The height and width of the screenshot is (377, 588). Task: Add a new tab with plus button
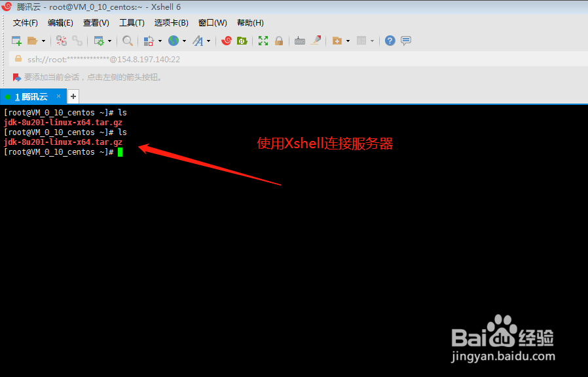pyautogui.click(x=73, y=96)
